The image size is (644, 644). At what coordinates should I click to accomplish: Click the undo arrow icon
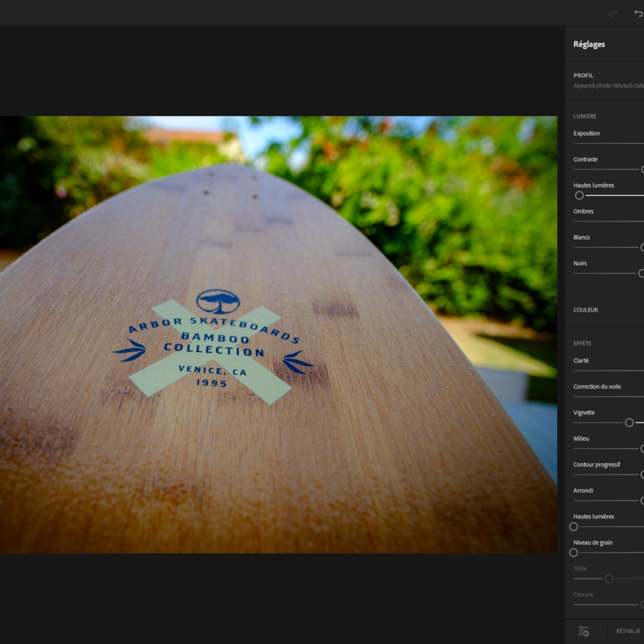pos(639,14)
